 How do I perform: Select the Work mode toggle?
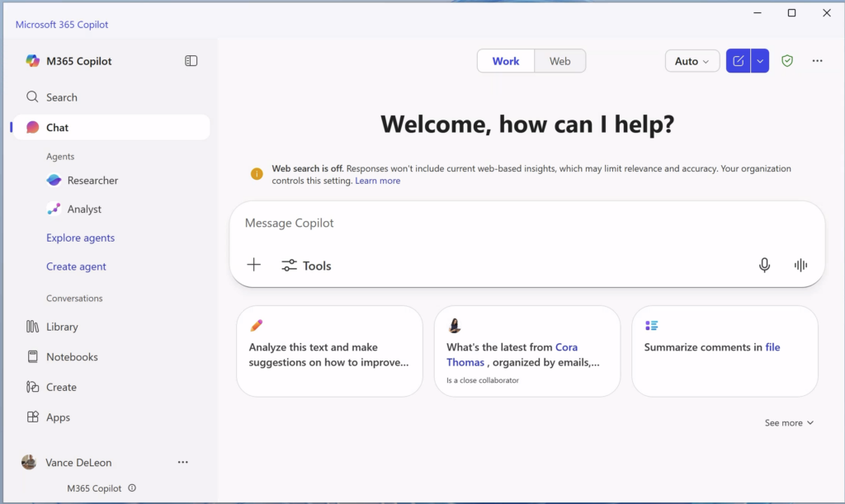click(x=506, y=61)
